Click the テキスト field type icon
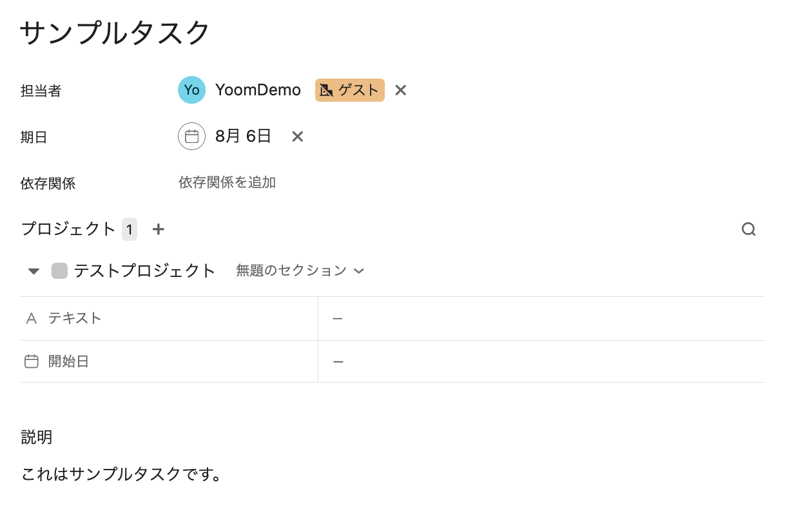Image resolution: width=785 pixels, height=532 pixels. tap(32, 318)
